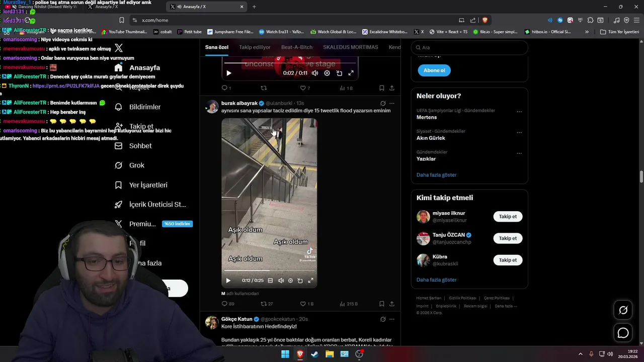This screenshot has width=644, height=362.
Task: Open the top video's settings gear
Action: [x=327, y=73]
